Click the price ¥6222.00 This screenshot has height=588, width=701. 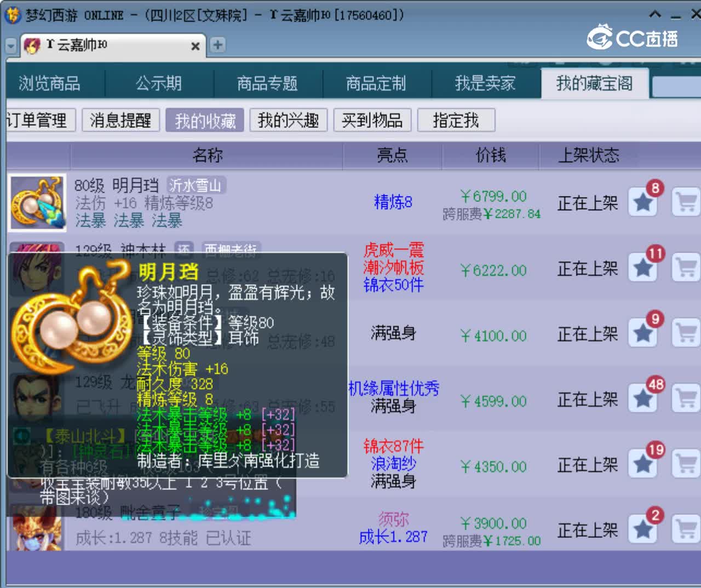click(x=493, y=270)
